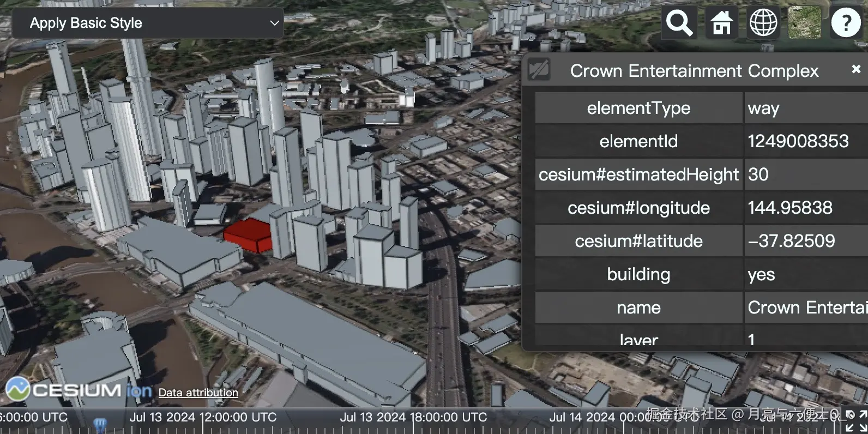Click the value 1249008353
Viewport: 868px width, 434px height.
click(x=798, y=141)
